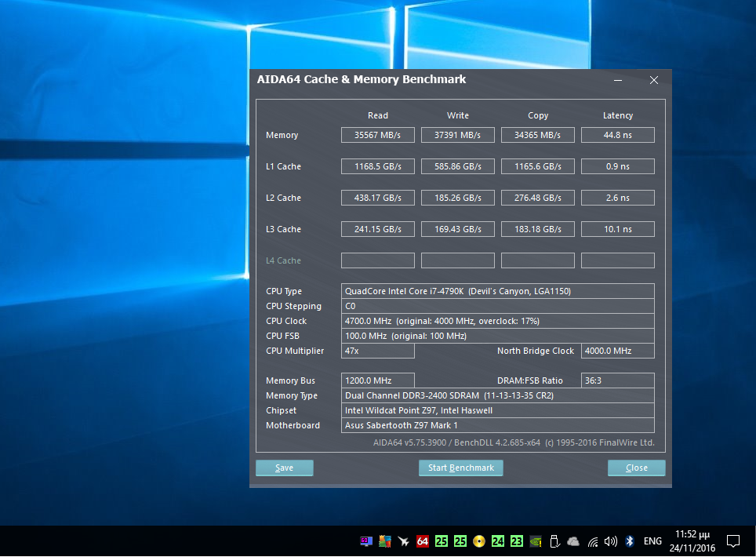Minimize the AIDA64 benchmark window
This screenshot has width=756, height=557.
[x=618, y=80]
